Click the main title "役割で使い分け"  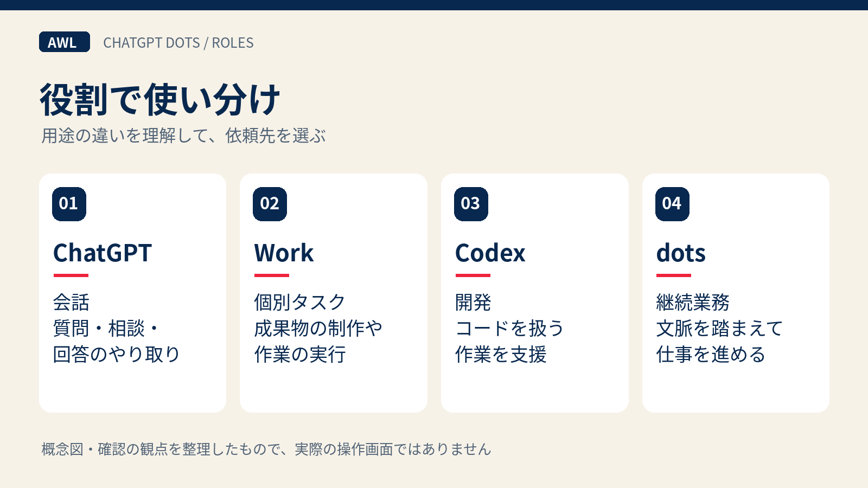[x=160, y=100]
